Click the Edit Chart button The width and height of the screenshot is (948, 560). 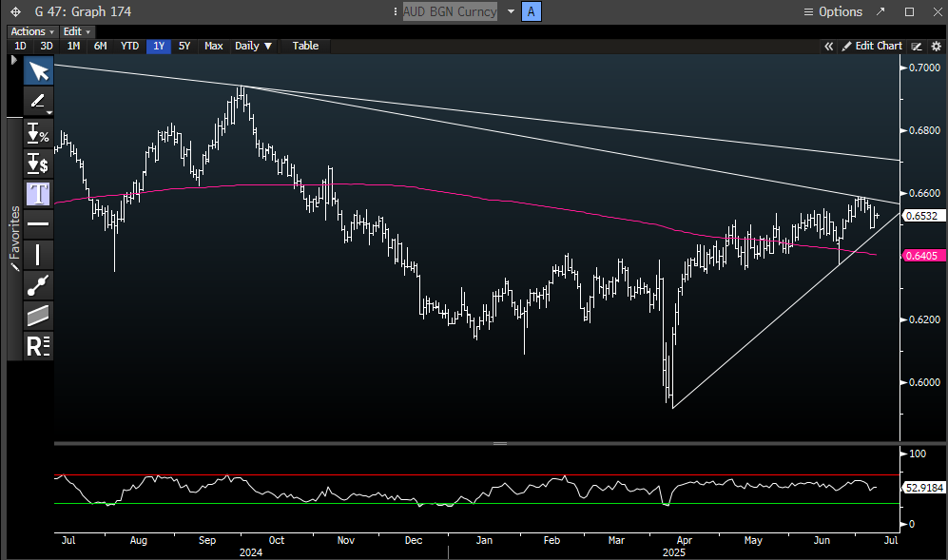coord(872,46)
